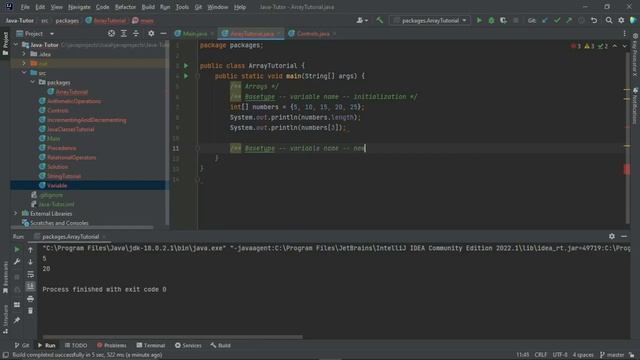Click the red error stripe marker in editor
The width and height of the screenshot is (640, 360).
pyautogui.click(x=627, y=169)
